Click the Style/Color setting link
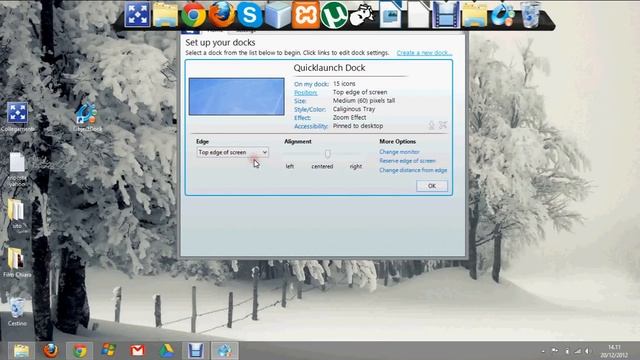This screenshot has height=360, width=640. [310, 109]
